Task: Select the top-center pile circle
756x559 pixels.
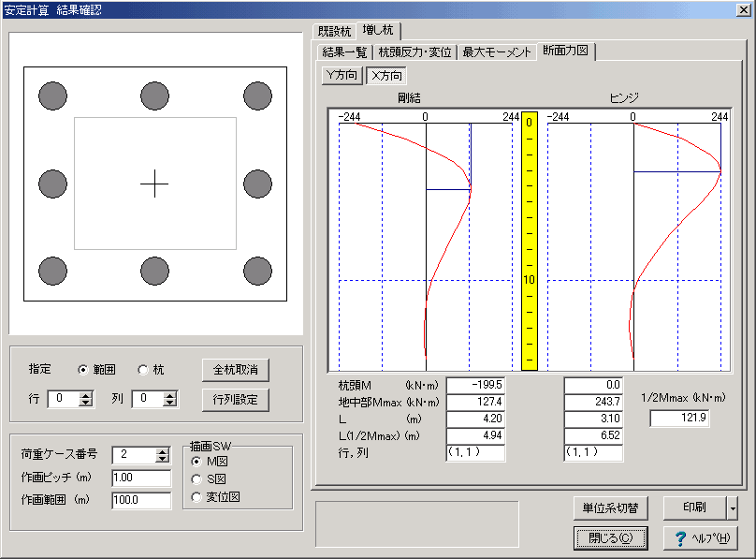Action: [154, 96]
